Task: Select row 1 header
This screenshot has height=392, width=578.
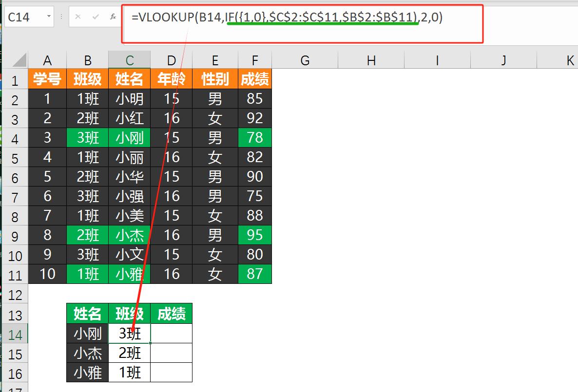Action: coord(15,79)
